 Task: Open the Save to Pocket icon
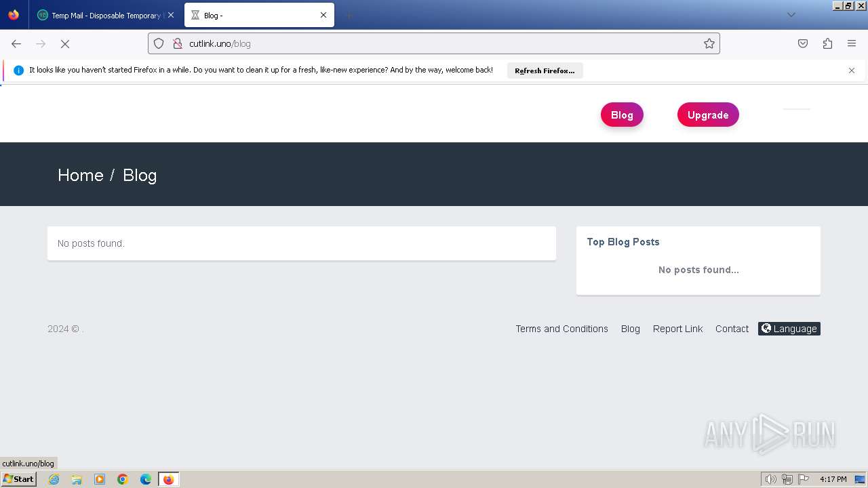[x=803, y=43]
